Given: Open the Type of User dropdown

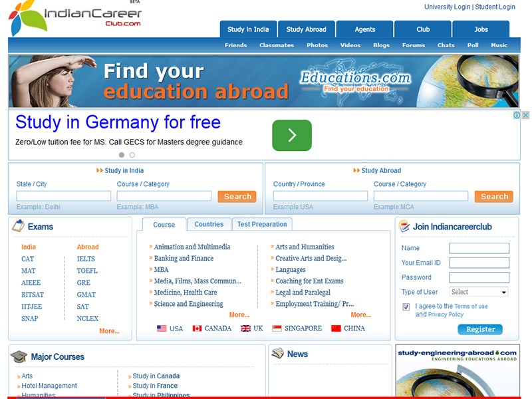Looking at the screenshot, I should (479, 292).
